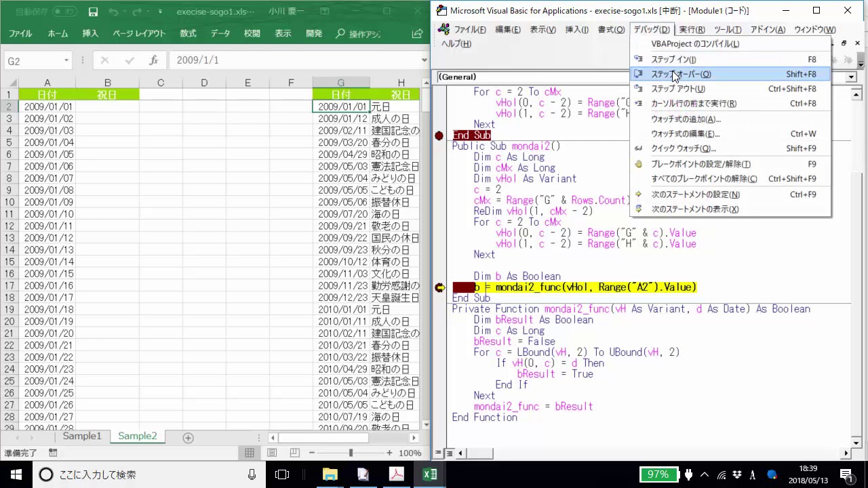The width and height of the screenshot is (868, 488).
Task: Click the breakpoint dot beside End Sub
Action: click(439, 136)
